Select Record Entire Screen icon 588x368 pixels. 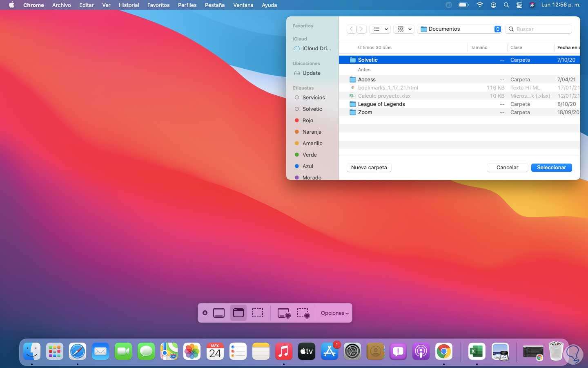click(x=284, y=313)
